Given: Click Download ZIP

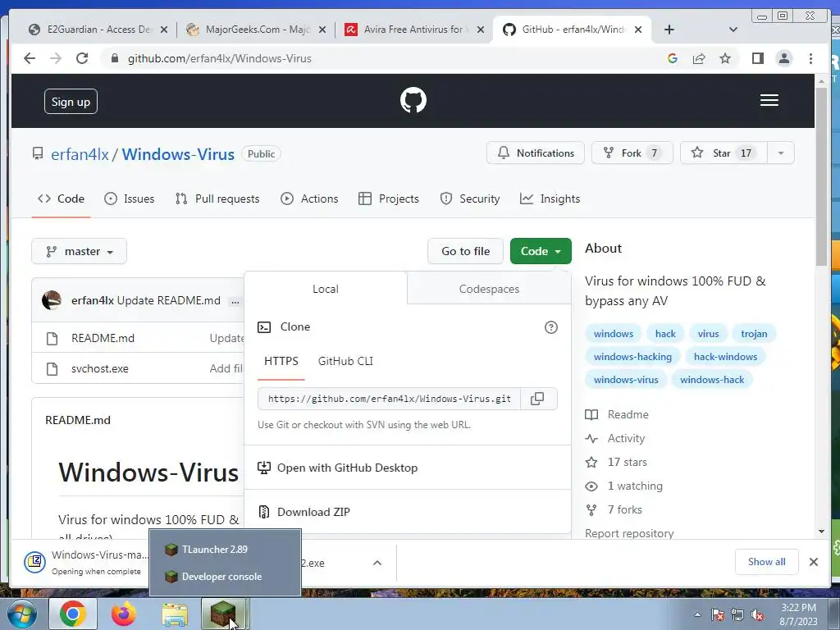Looking at the screenshot, I should click(313, 512).
